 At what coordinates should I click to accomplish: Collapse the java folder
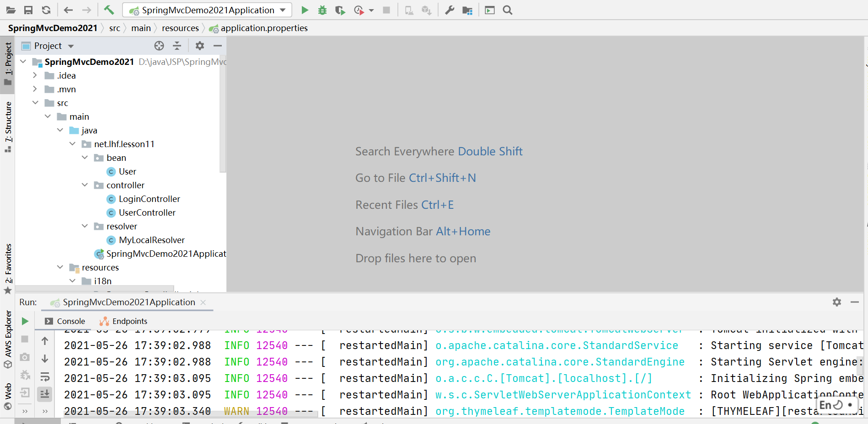(60, 130)
